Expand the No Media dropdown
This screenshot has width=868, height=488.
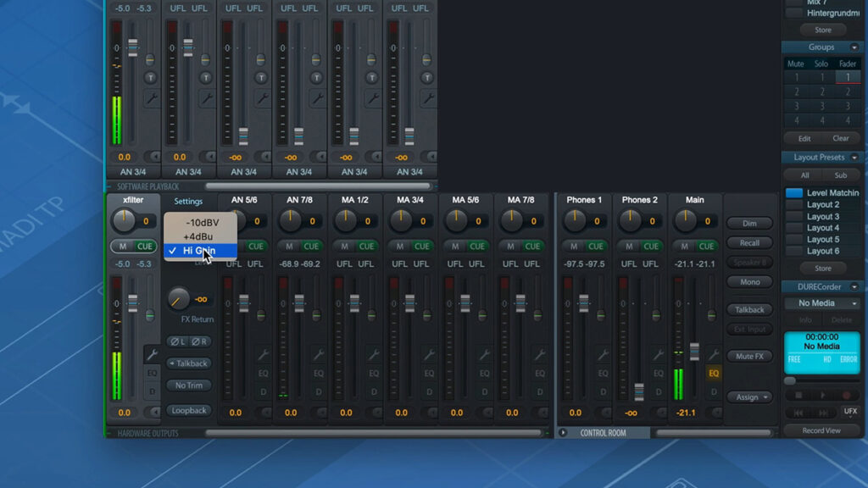pyautogui.click(x=821, y=303)
